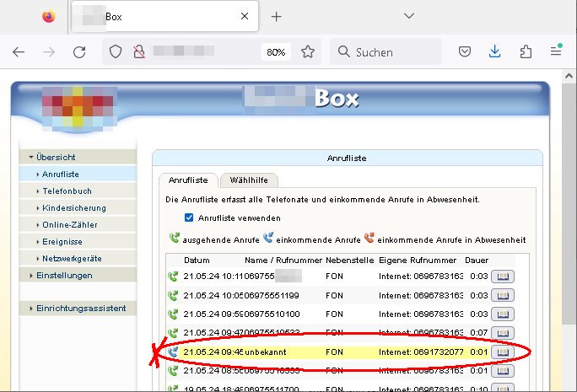Expand the Einrichtungsassistent sidebar section
Viewport: 577px width, 392px height.
coord(80,309)
